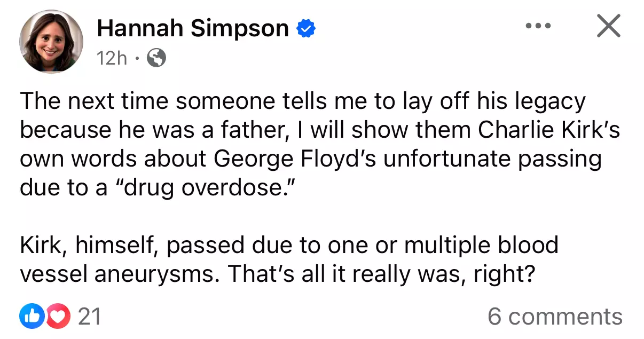This screenshot has height=339, width=644.
Task: Open the three-dot post options menu
Action: (x=538, y=26)
